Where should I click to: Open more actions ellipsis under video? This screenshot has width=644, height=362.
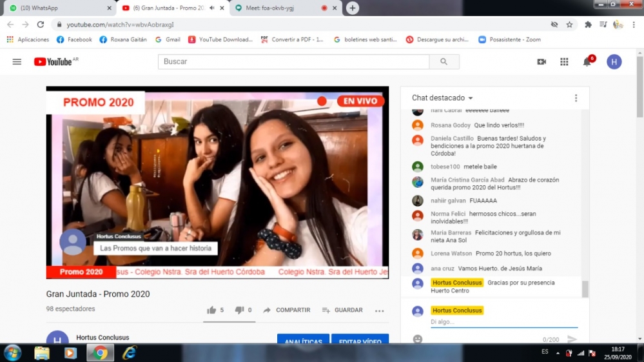(x=380, y=310)
